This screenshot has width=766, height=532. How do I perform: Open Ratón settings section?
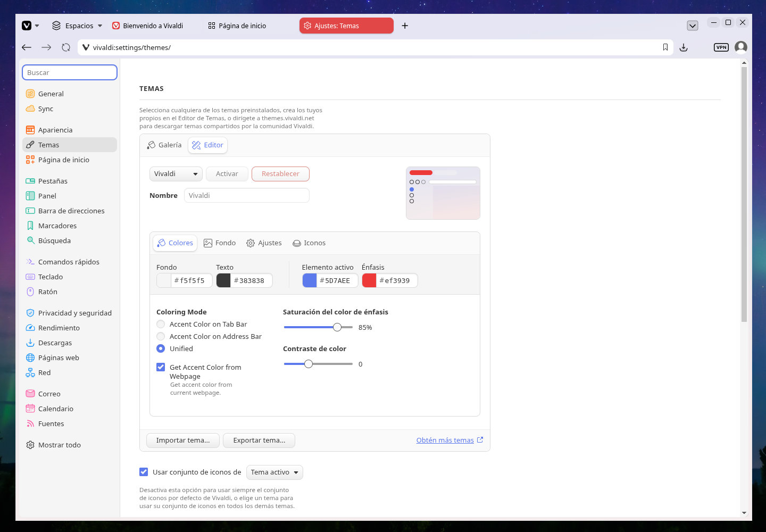click(70, 292)
